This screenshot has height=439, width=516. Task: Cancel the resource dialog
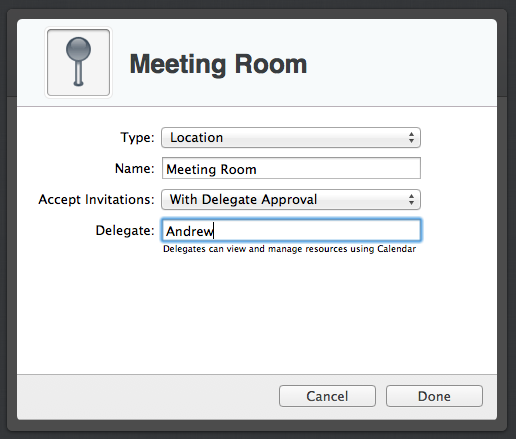pos(327,396)
